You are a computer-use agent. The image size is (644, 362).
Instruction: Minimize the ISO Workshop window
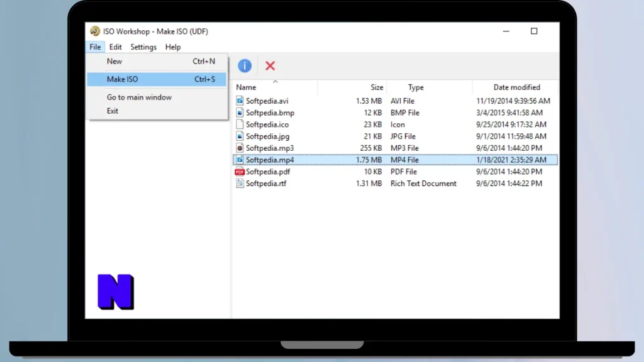coord(506,31)
